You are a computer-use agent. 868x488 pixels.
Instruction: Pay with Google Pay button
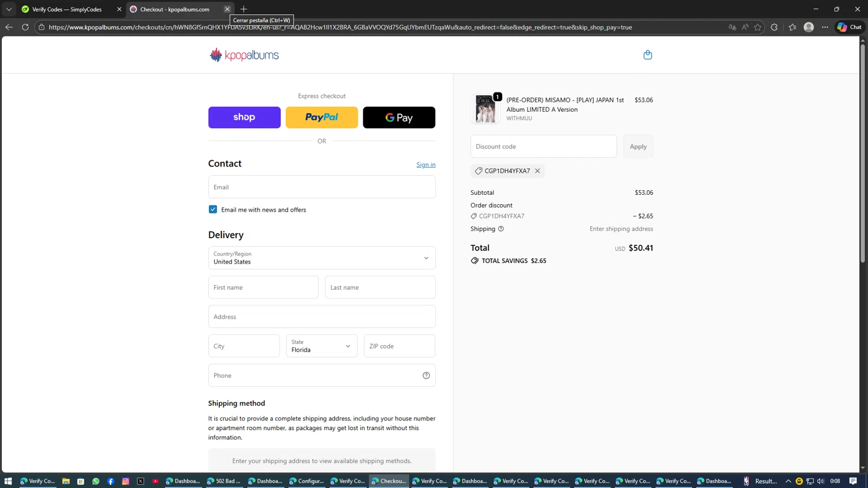399,117
